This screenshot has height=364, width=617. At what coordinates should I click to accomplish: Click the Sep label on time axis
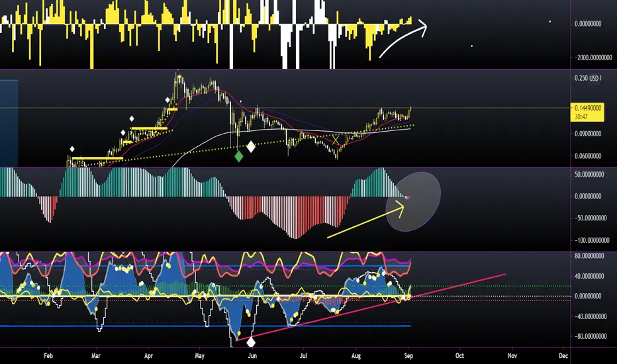(408, 356)
